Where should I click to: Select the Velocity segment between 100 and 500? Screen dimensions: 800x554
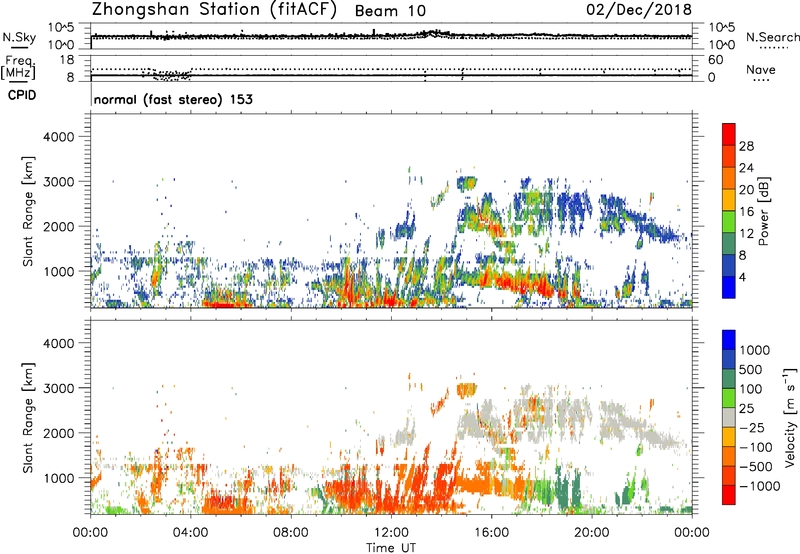click(729, 379)
